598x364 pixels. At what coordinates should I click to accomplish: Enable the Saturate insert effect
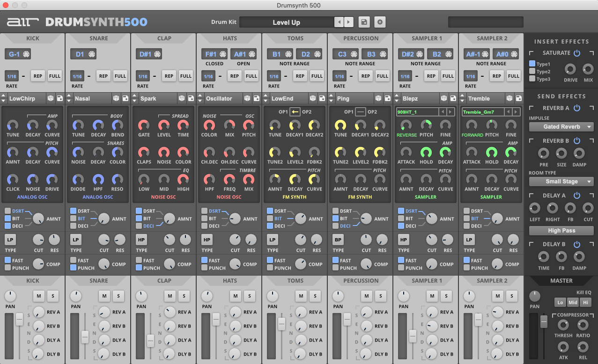[x=577, y=53]
